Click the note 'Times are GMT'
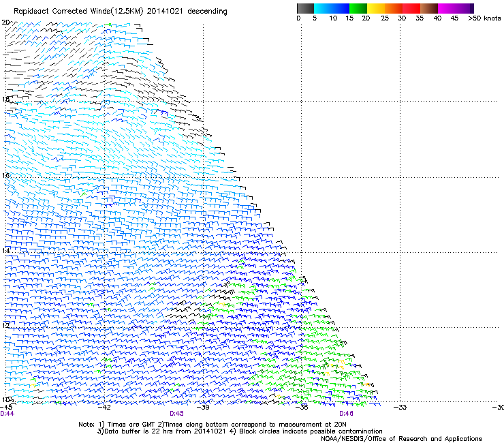504x443 pixels. point(131,425)
